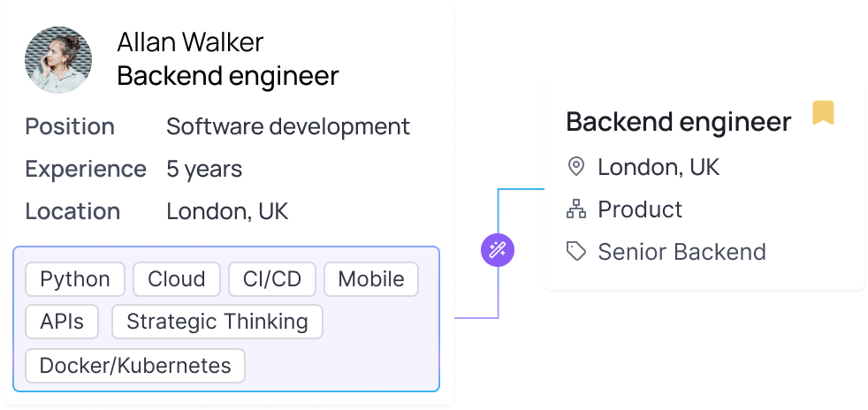This screenshot has height=410, width=868.
Task: Click the Docker/Kubernetes skill tag
Action: click(135, 365)
